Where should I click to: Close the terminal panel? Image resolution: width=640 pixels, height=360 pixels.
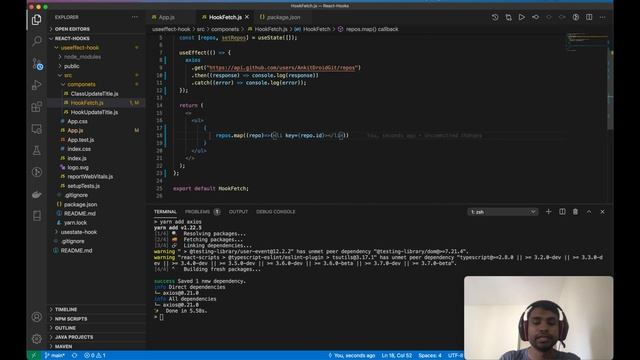pos(602,211)
